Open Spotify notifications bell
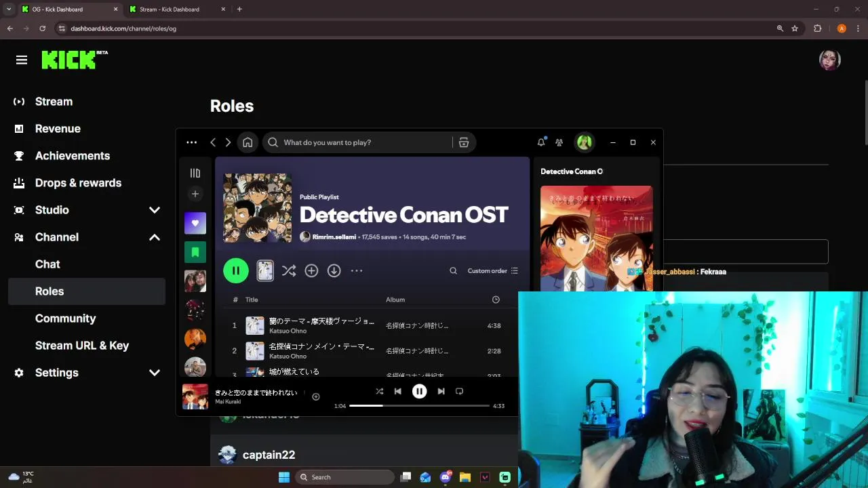This screenshot has height=488, width=868. [541, 142]
